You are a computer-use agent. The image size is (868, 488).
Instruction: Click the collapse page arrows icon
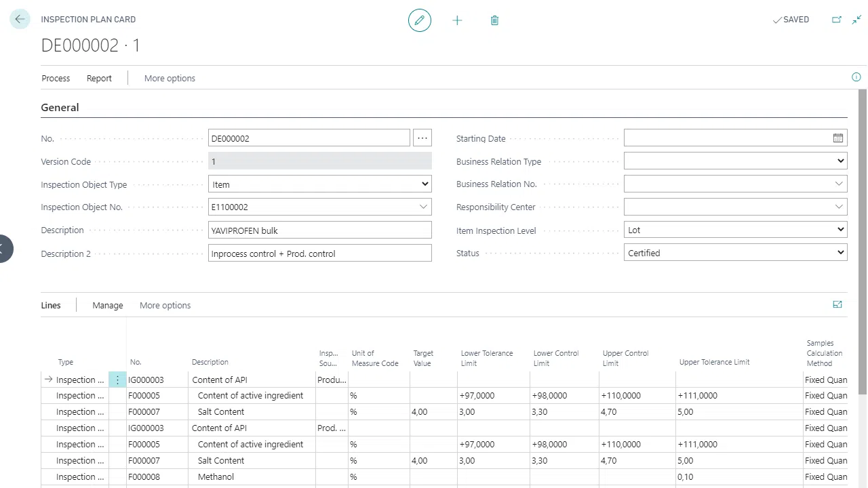pyautogui.click(x=856, y=20)
